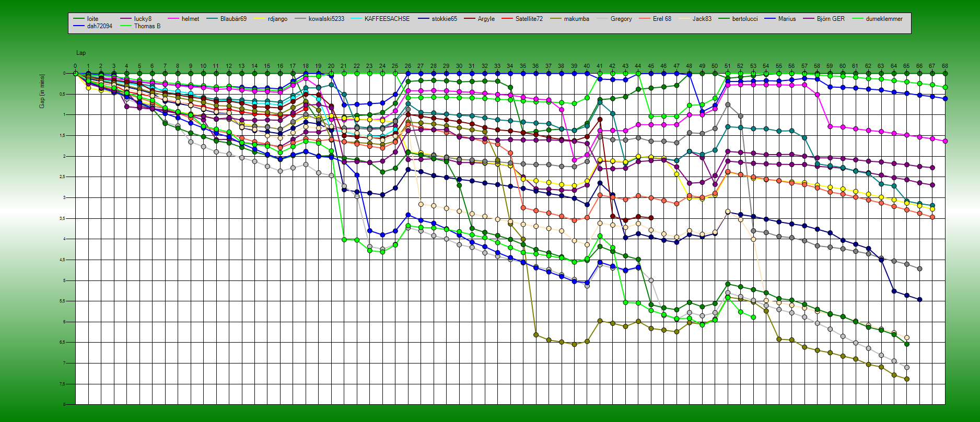Click lap 68 on the top axis
The image size is (980, 422).
944,66
